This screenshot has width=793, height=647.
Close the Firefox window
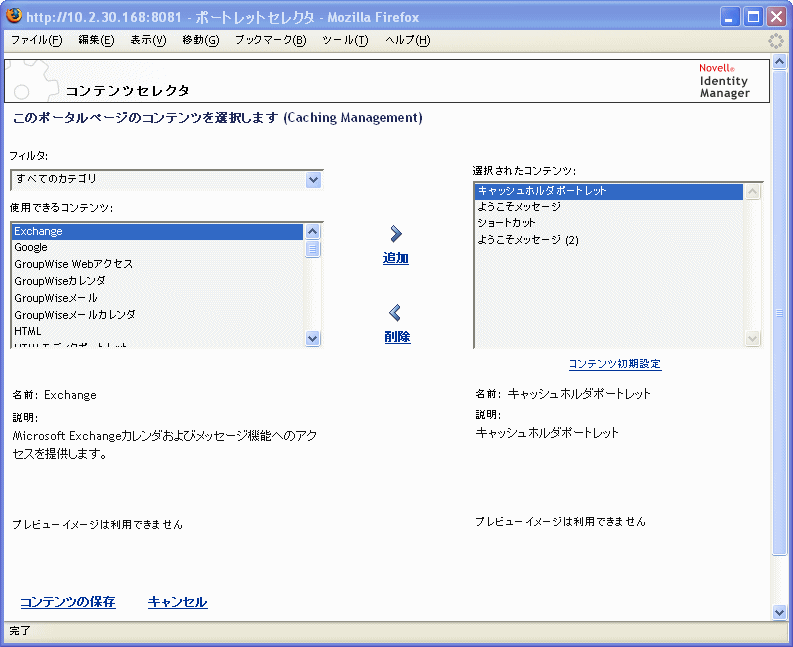[x=776, y=17]
